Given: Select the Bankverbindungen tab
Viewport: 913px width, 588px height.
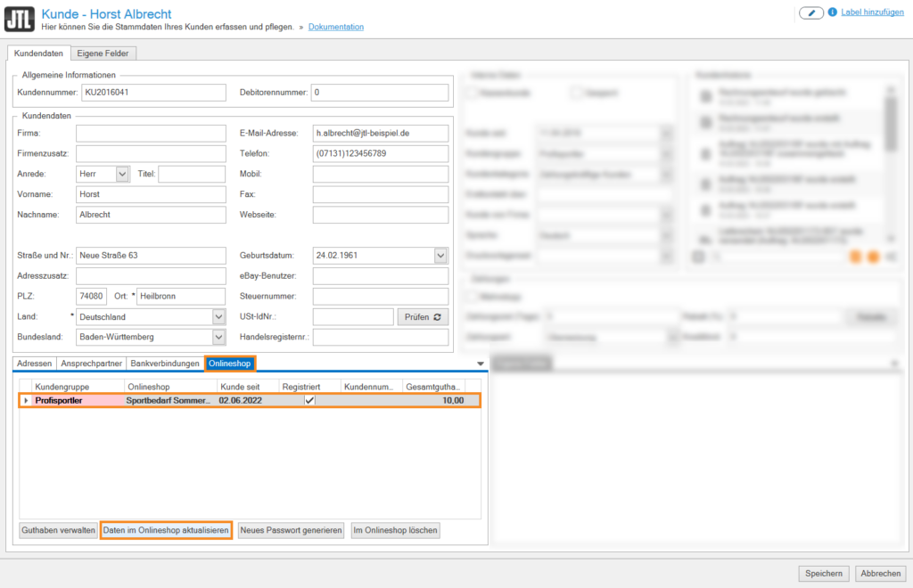Looking at the screenshot, I should (164, 363).
